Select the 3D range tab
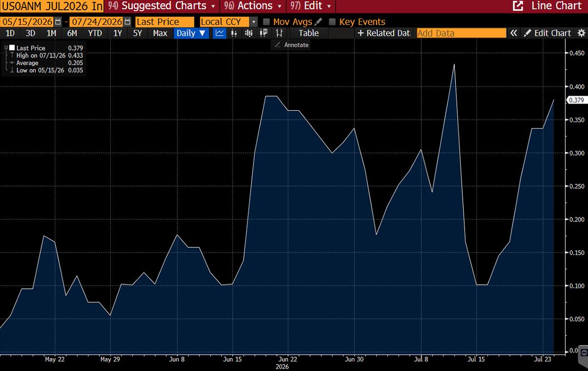This screenshot has height=371, width=588. [x=30, y=33]
